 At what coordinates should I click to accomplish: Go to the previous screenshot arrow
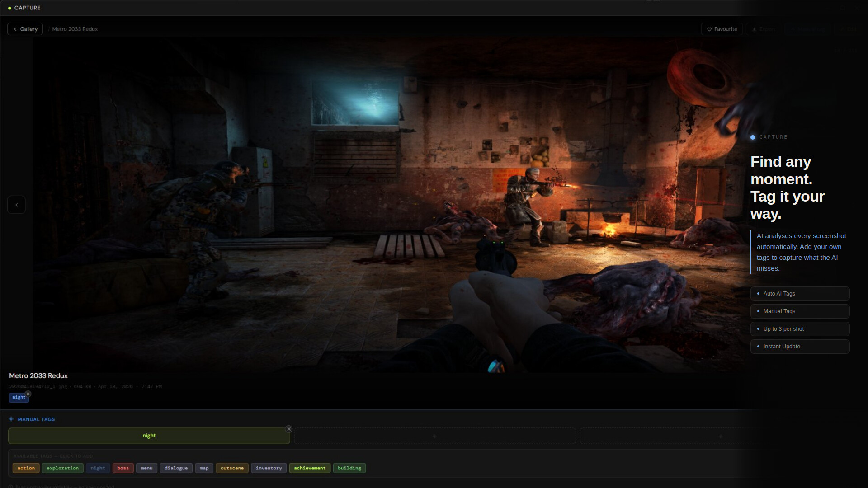click(x=17, y=205)
